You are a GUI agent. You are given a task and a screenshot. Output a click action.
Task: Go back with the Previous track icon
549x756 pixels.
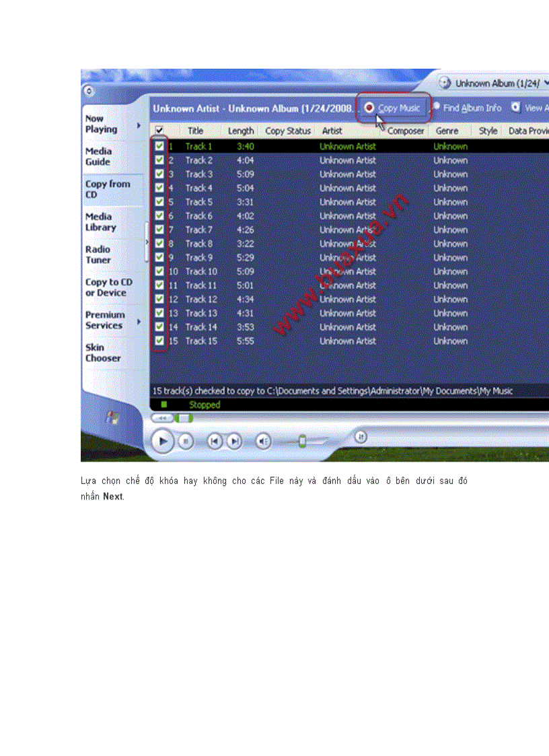point(215,441)
